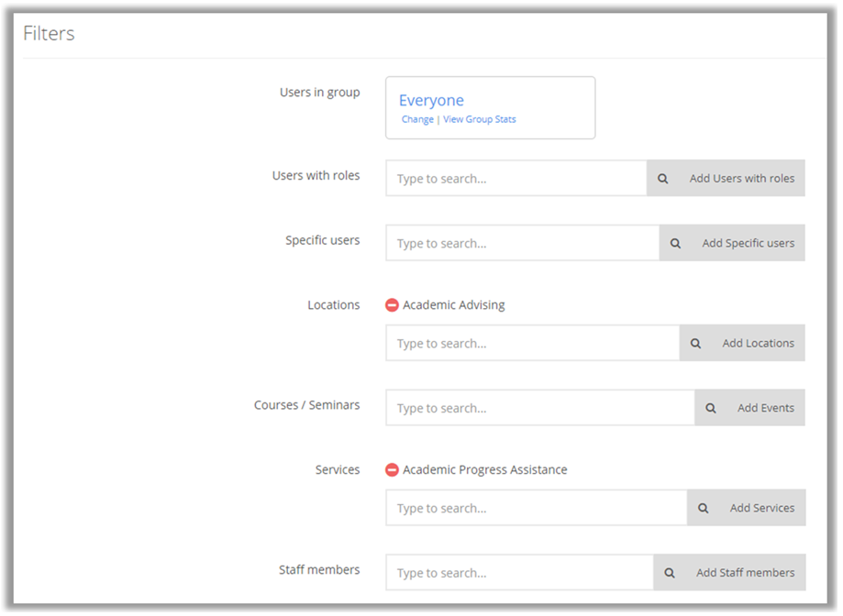Click Add Users with roles button
Screen dimensions: 843x616
point(726,179)
